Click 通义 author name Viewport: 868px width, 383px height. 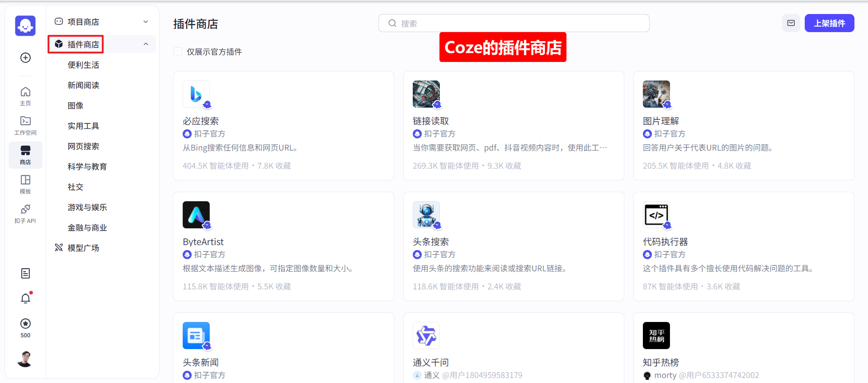(432, 375)
